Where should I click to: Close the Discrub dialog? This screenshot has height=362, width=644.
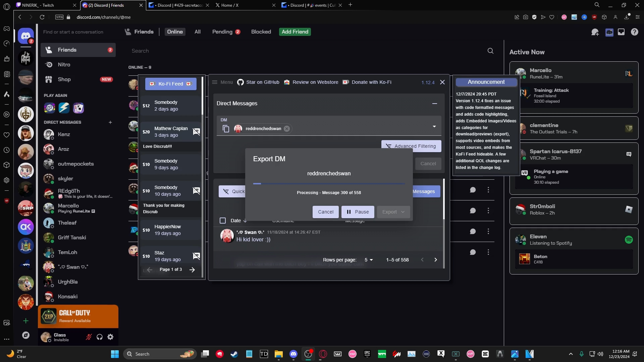[442, 82]
